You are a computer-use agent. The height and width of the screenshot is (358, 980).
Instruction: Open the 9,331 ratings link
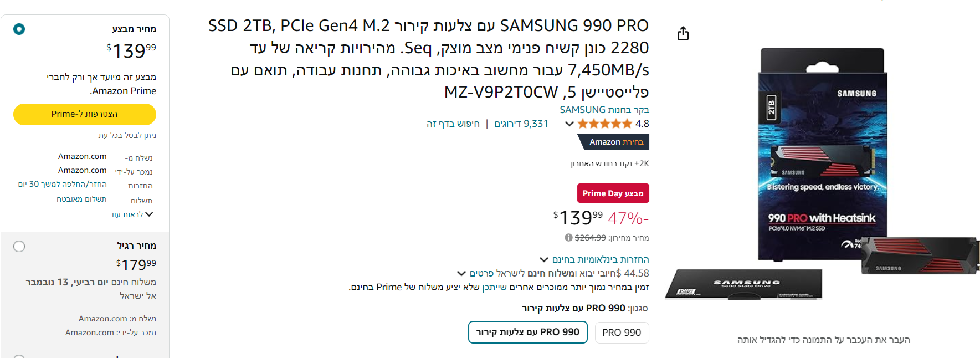coord(521,124)
